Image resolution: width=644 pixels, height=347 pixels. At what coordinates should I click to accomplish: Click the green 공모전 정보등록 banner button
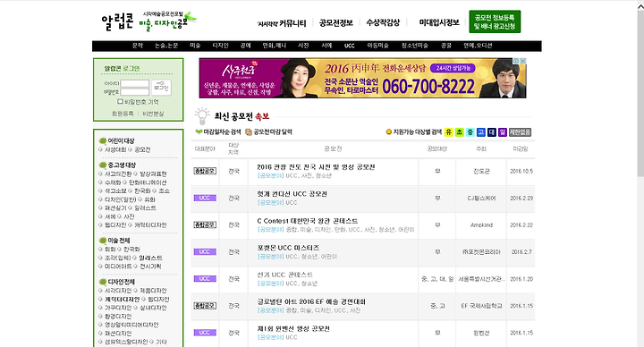(x=495, y=21)
